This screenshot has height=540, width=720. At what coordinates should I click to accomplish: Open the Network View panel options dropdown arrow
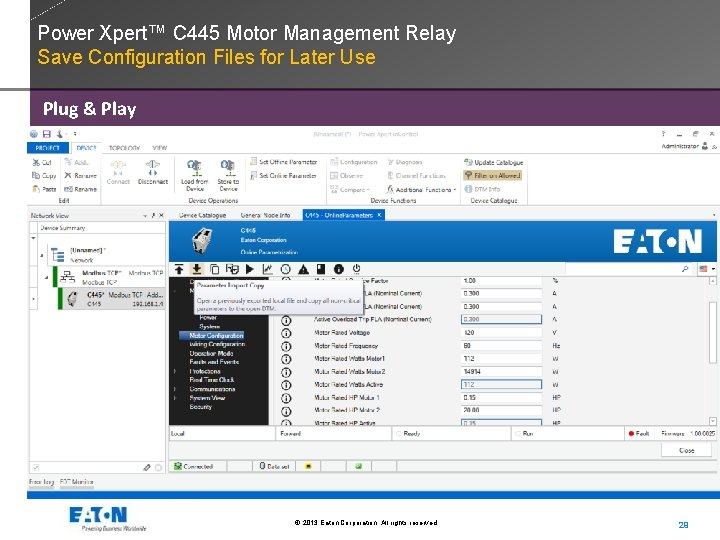[145, 215]
